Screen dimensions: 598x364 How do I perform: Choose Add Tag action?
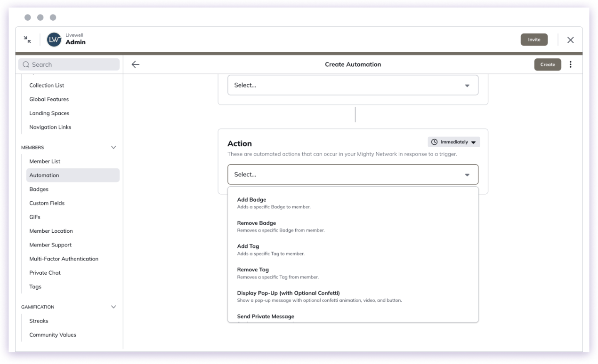pyautogui.click(x=353, y=250)
